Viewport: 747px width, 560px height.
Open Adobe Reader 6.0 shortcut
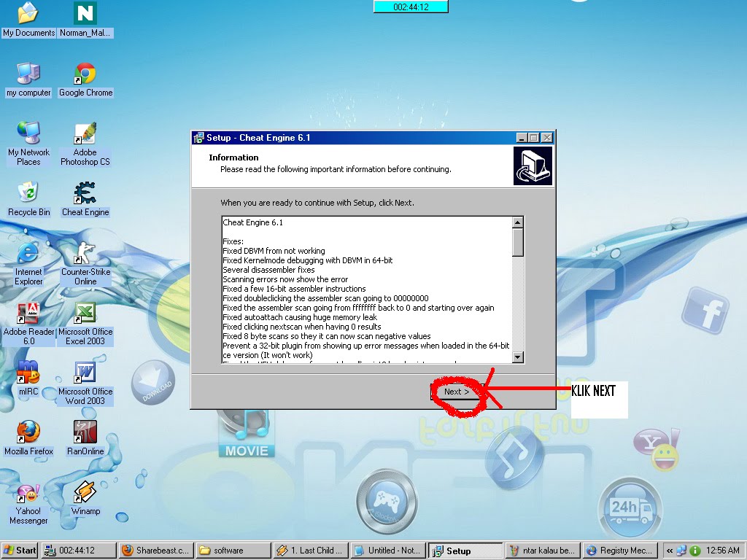(x=28, y=324)
